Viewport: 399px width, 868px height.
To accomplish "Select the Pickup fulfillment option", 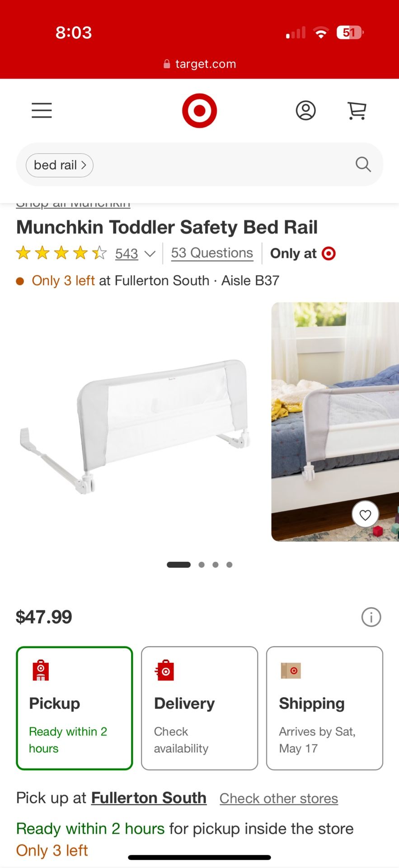I will [x=75, y=708].
